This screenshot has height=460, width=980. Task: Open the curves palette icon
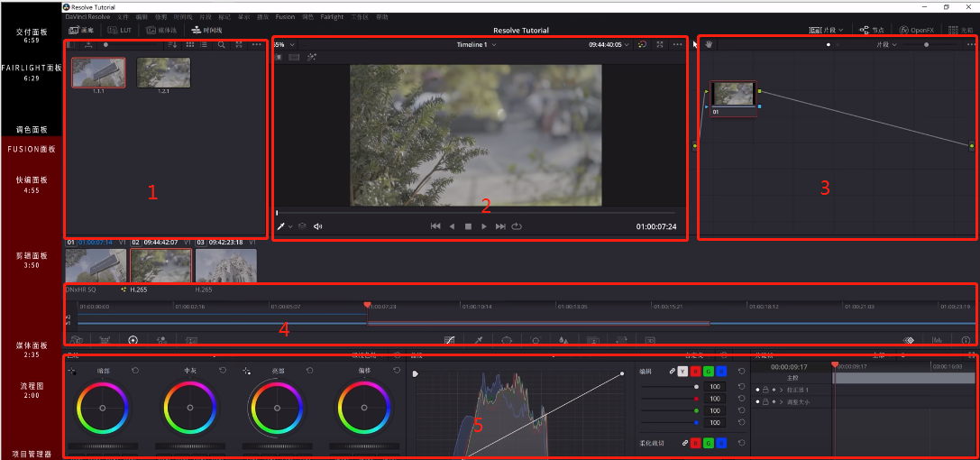coord(449,340)
